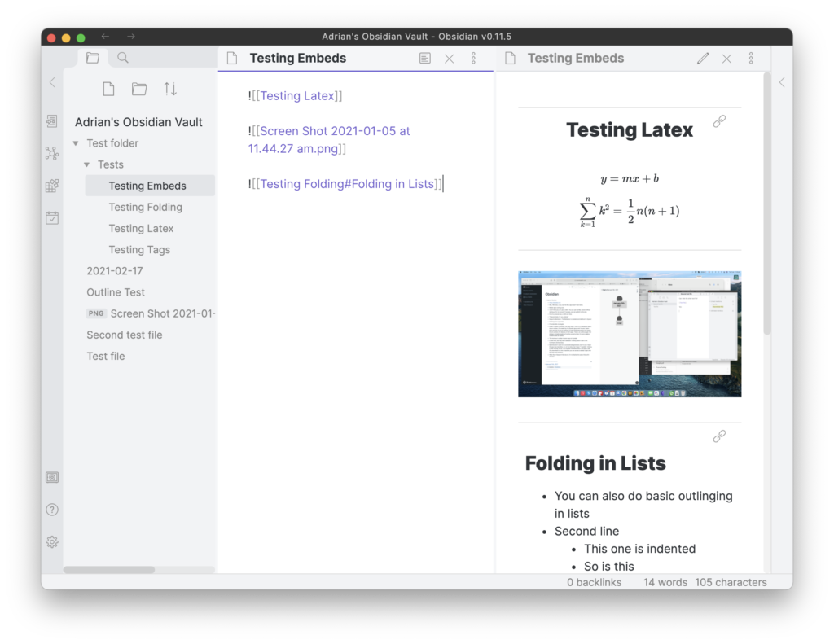Open the quick switcher from the ribbon
Viewport: 834px width, 644px height.
(x=52, y=121)
